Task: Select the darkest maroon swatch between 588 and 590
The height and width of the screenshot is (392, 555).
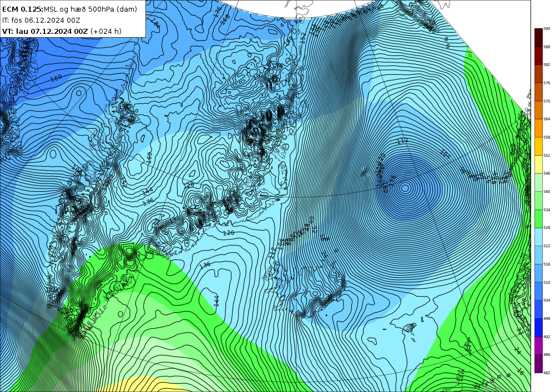Action: coord(538,38)
